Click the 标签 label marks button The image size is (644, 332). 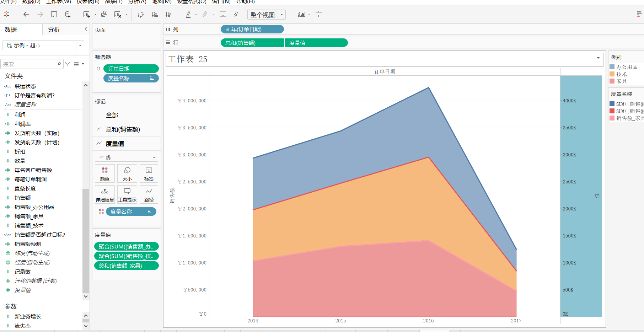(149, 173)
